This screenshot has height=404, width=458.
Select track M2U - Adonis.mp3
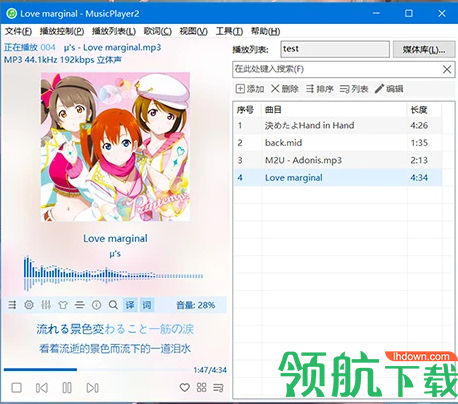(338, 160)
